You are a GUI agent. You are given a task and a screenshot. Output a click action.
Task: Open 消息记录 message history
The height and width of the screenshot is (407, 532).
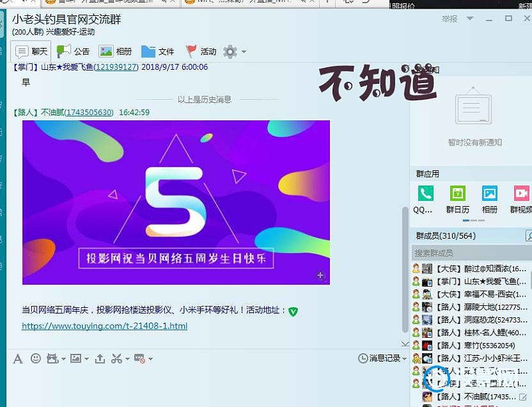pyautogui.click(x=379, y=358)
